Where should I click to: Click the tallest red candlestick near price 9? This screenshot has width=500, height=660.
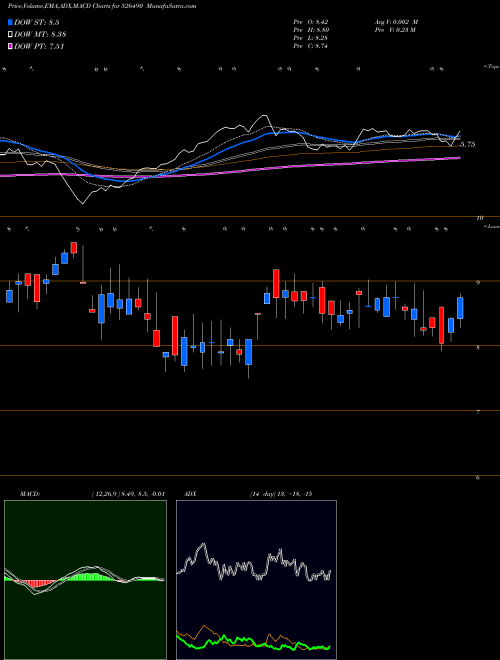(276, 284)
